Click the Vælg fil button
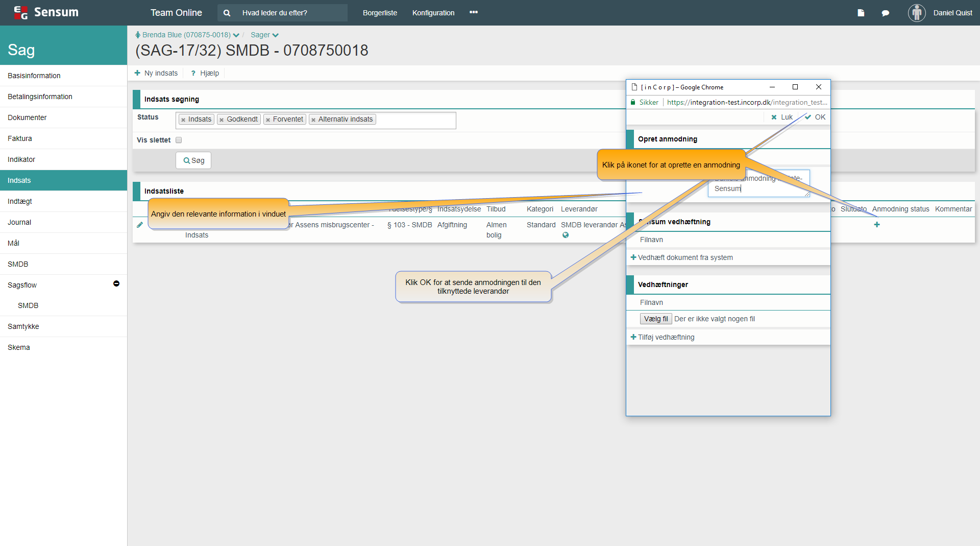Image resolution: width=980 pixels, height=546 pixels. 655,319
